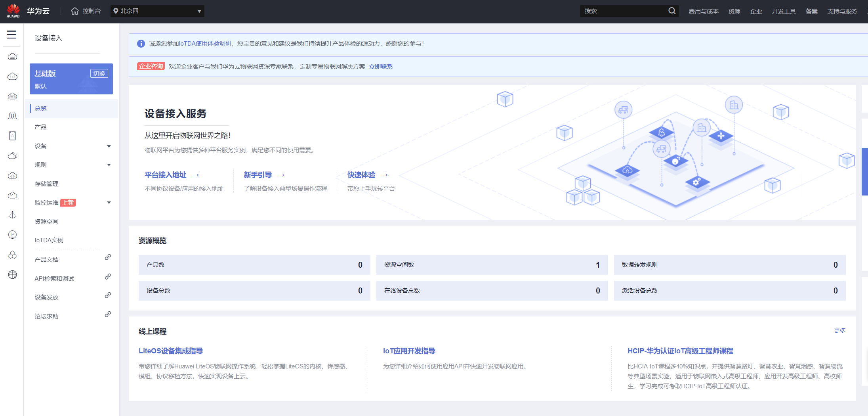This screenshot has width=868, height=416.
Task: Click the 数据转发规则 statistic card
Action: tap(730, 265)
